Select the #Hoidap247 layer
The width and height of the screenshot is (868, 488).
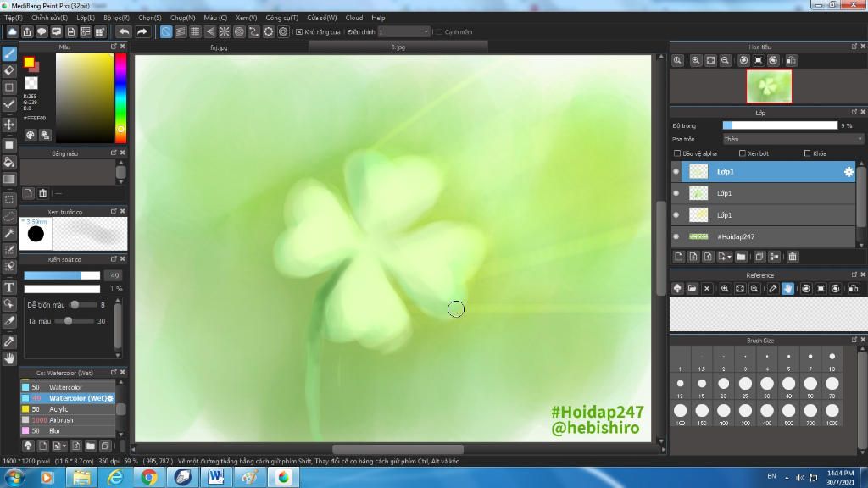(764, 237)
